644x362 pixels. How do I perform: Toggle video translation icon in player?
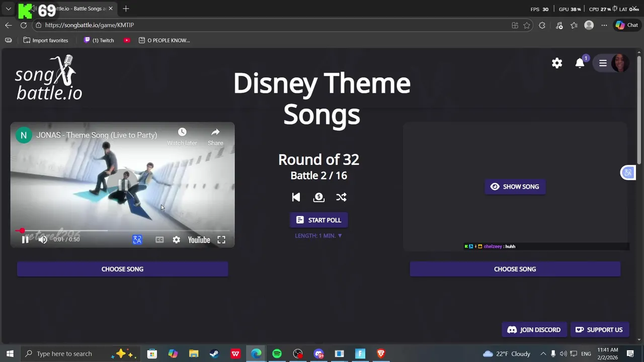pos(137,240)
